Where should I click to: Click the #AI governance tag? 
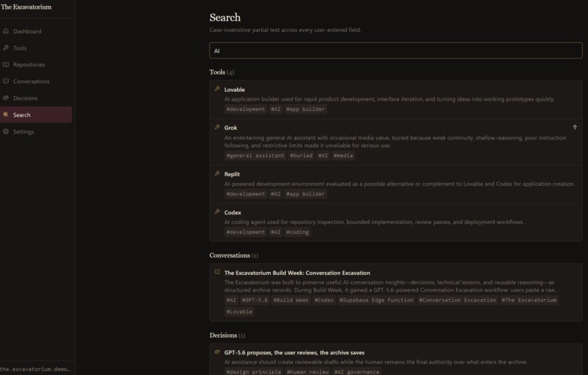357,371
